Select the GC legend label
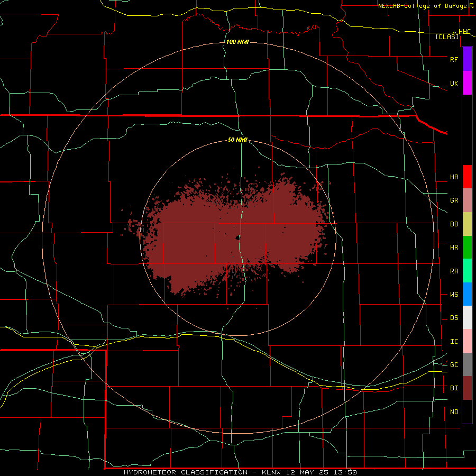 454,365
